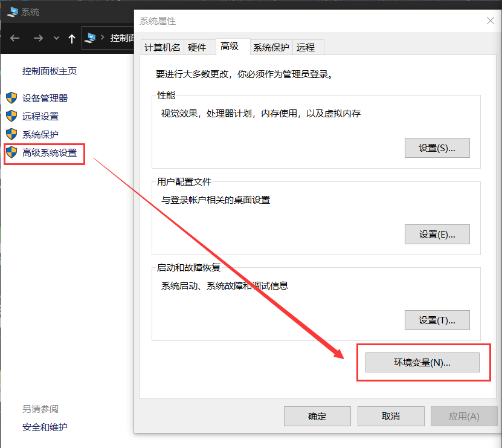Click the shield icon beside 远程设置
The height and width of the screenshot is (448, 502).
point(11,116)
